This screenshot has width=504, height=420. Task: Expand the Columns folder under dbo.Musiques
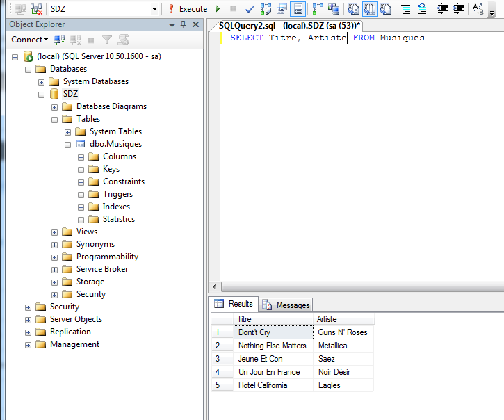tap(81, 156)
